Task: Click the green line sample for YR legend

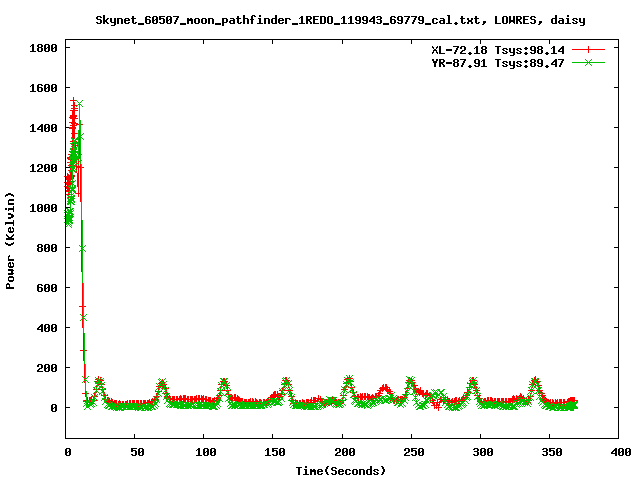Action: pos(588,62)
